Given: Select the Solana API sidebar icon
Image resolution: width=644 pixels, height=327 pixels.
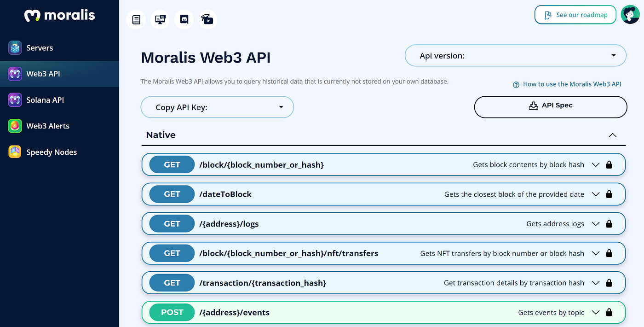Looking at the screenshot, I should pyautogui.click(x=15, y=99).
